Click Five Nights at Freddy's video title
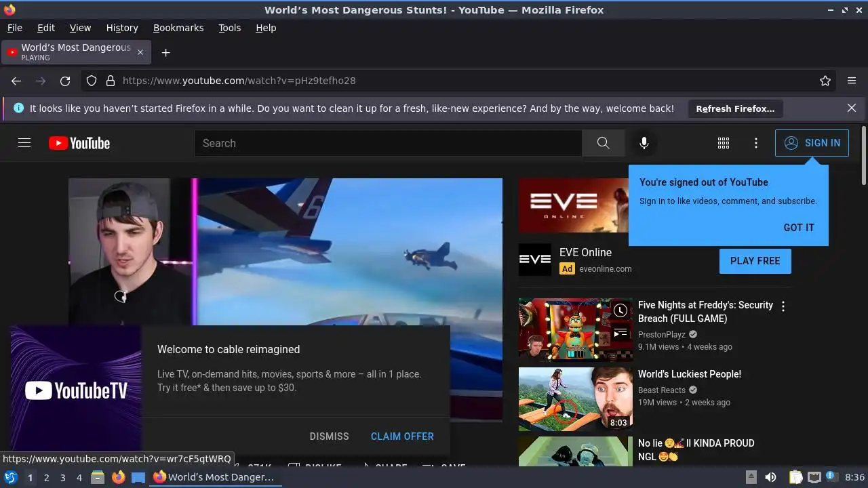This screenshot has height=488, width=868. pos(705,312)
